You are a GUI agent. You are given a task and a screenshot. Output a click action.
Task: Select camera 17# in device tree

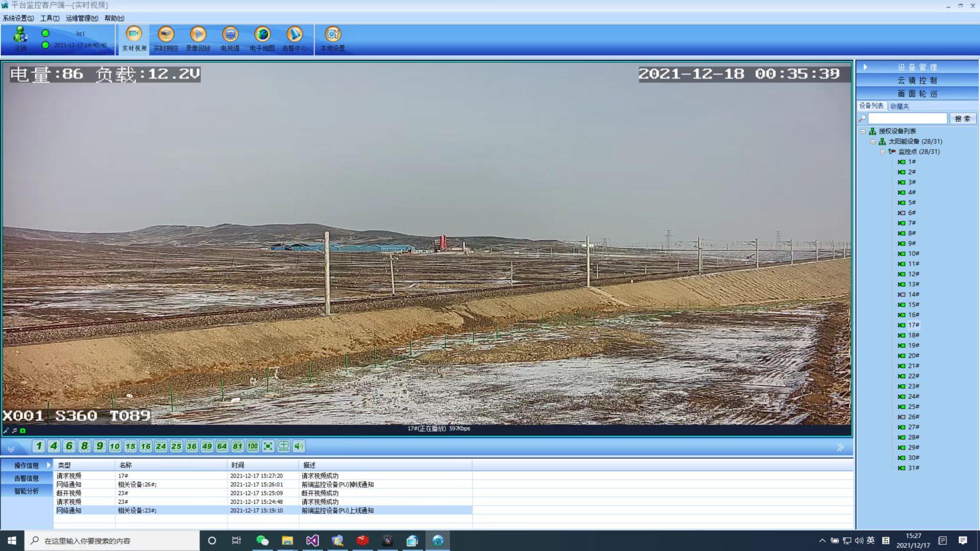[913, 325]
